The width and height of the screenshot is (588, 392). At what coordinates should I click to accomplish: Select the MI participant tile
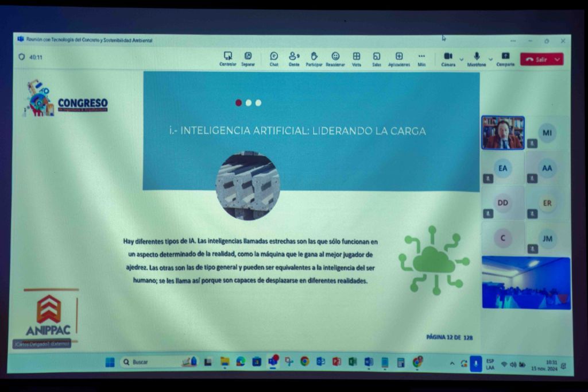click(547, 133)
